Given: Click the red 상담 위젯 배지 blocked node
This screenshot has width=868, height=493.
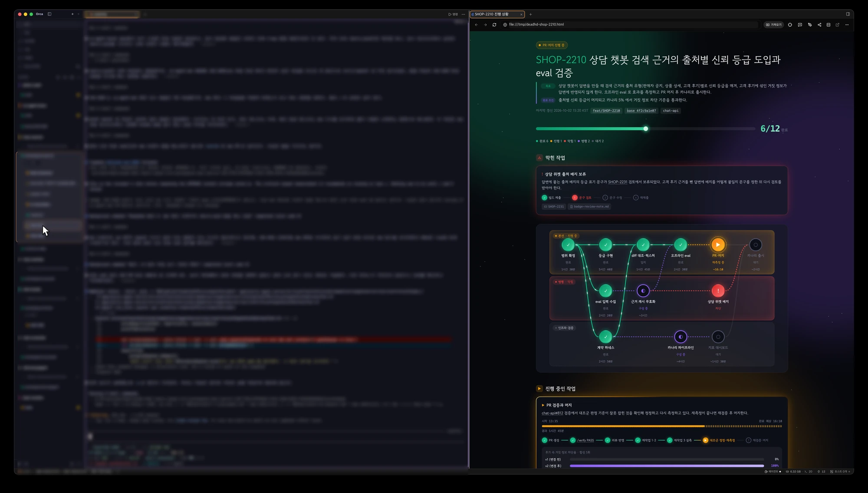Looking at the screenshot, I should point(718,291).
